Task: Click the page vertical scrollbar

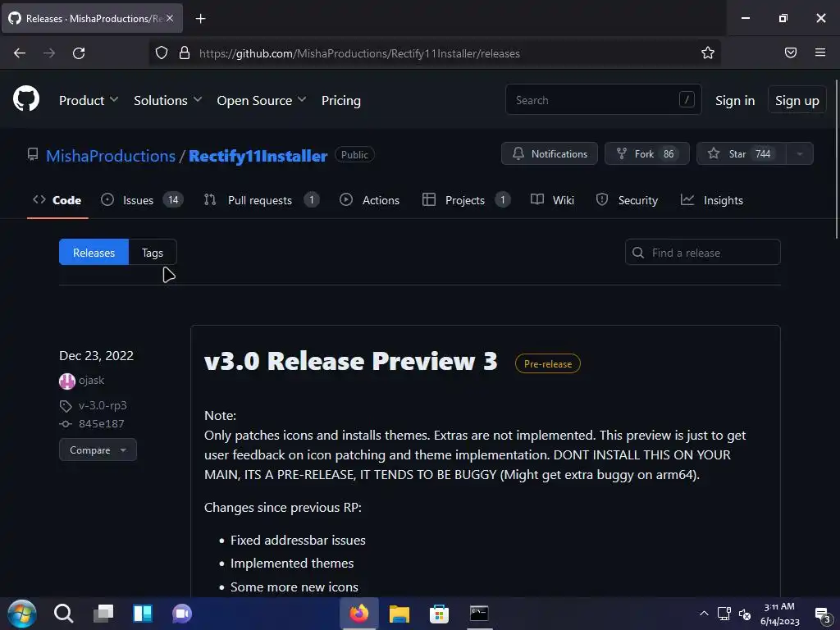Action: pyautogui.click(x=836, y=159)
